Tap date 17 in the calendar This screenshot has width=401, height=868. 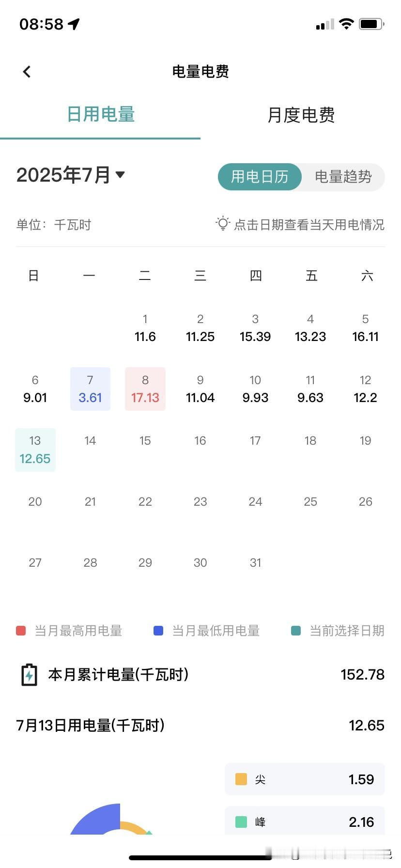tap(255, 441)
